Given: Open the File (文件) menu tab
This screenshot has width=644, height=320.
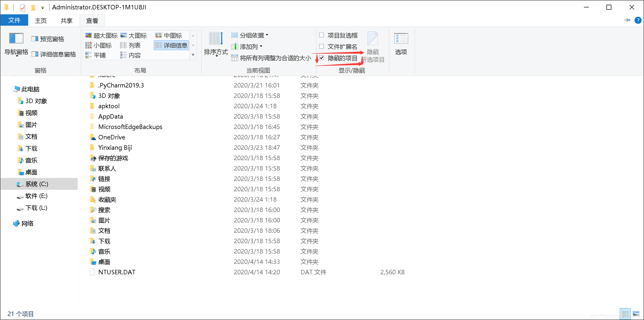Looking at the screenshot, I should [x=14, y=20].
